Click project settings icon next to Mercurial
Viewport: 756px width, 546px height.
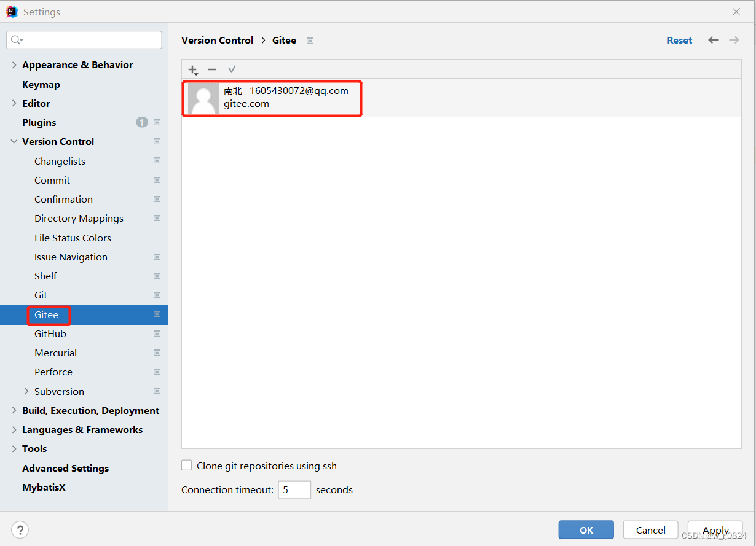click(157, 353)
